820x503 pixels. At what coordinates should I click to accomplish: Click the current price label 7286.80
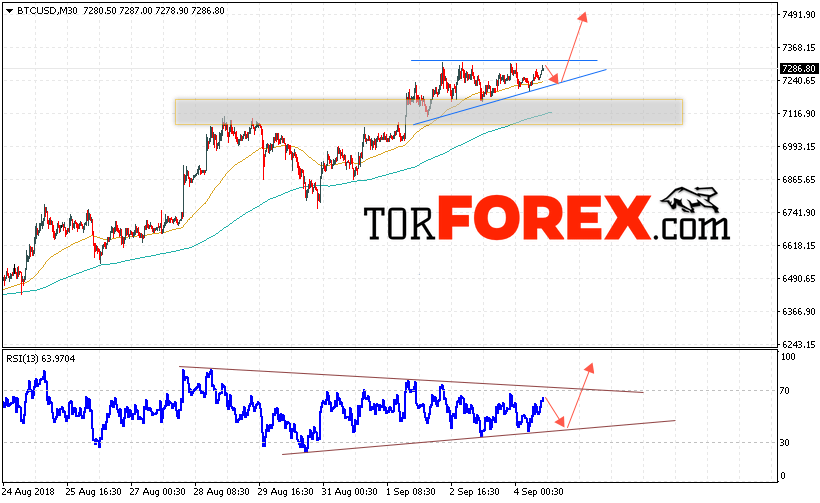click(798, 68)
